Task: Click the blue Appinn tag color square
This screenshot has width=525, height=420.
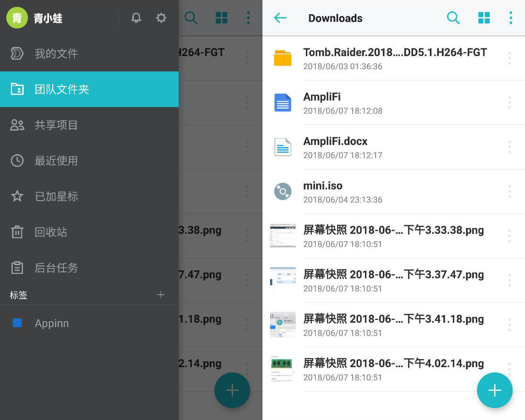Action: coord(17,323)
